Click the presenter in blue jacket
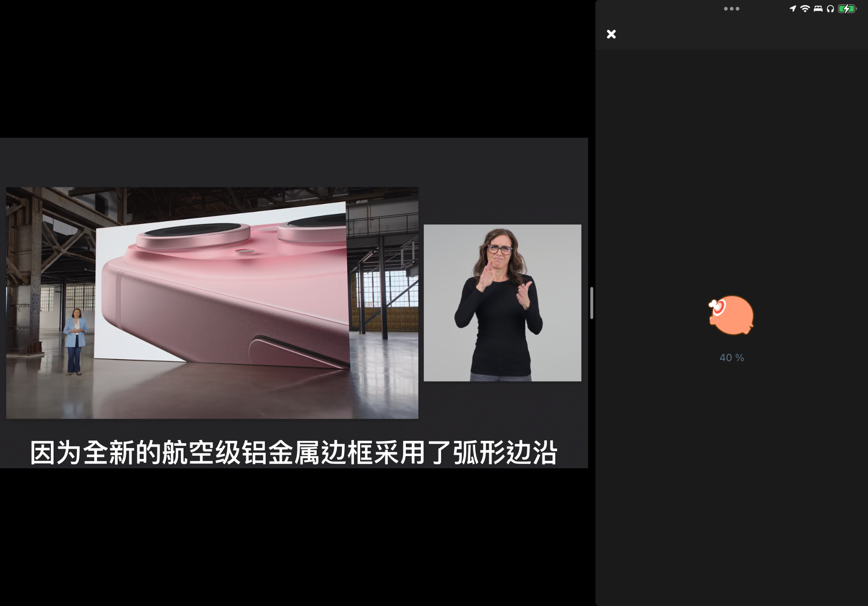Screen dimensions: 868x606 (75, 342)
